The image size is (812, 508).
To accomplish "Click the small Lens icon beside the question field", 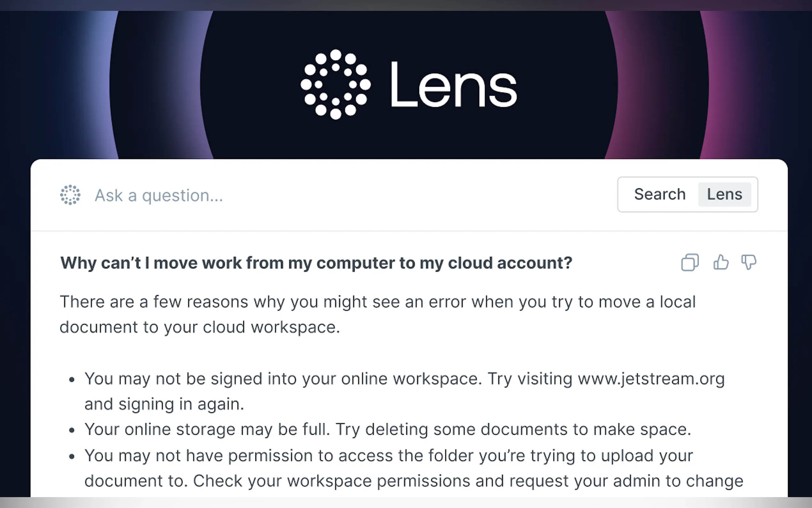I will 70,194.
